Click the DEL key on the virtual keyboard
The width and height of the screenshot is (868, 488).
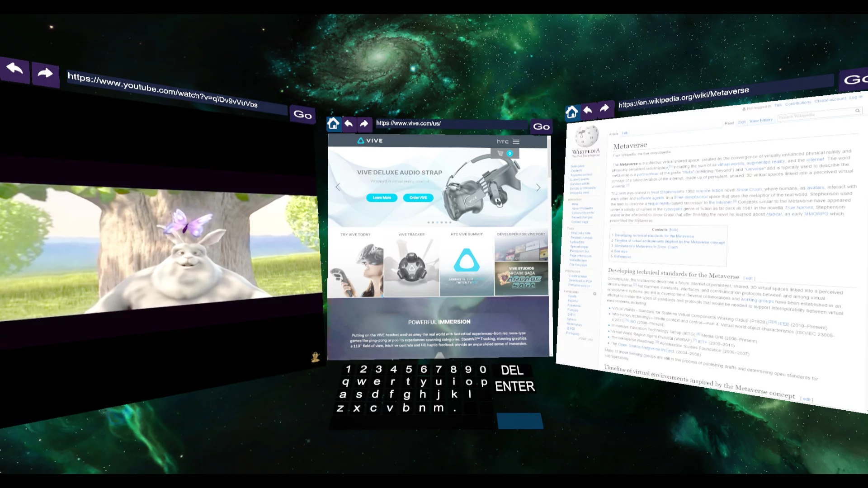pyautogui.click(x=512, y=371)
